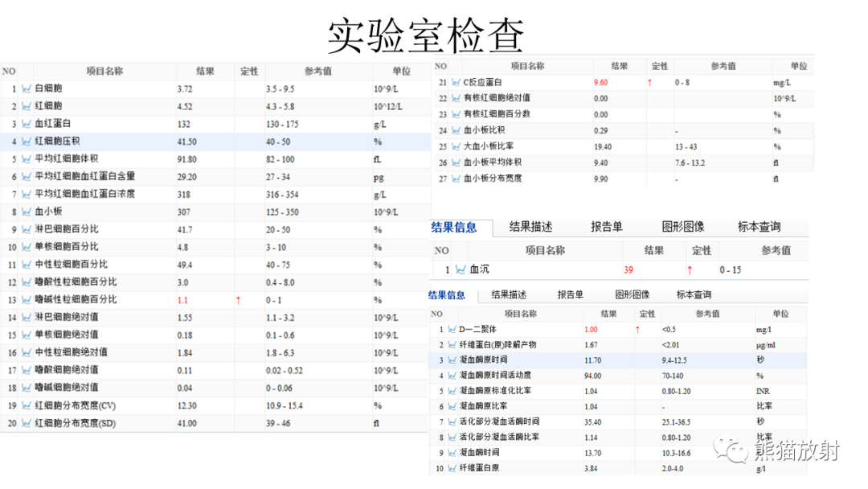Click 凝血酶原标准化比率 unit INR

[763, 391]
